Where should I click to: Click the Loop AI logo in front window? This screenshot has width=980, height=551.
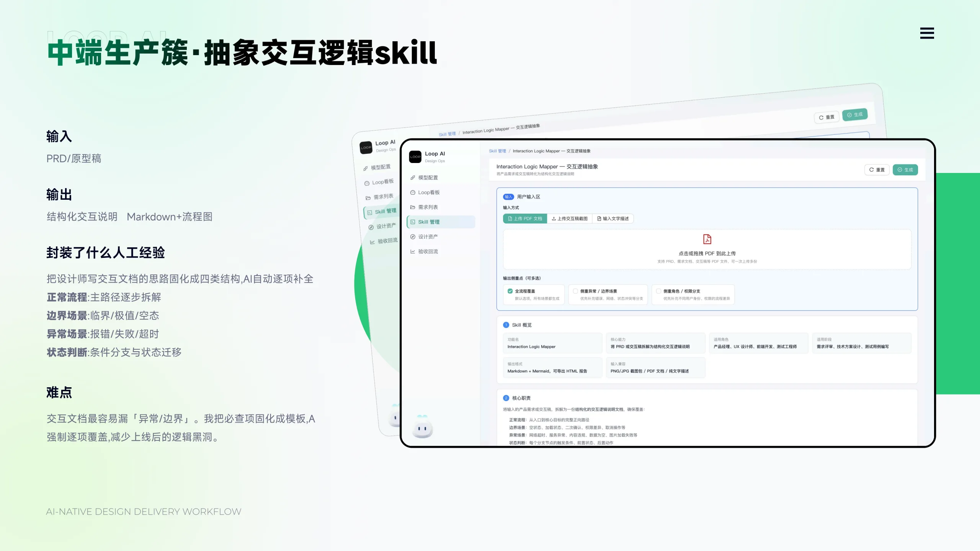(x=415, y=156)
